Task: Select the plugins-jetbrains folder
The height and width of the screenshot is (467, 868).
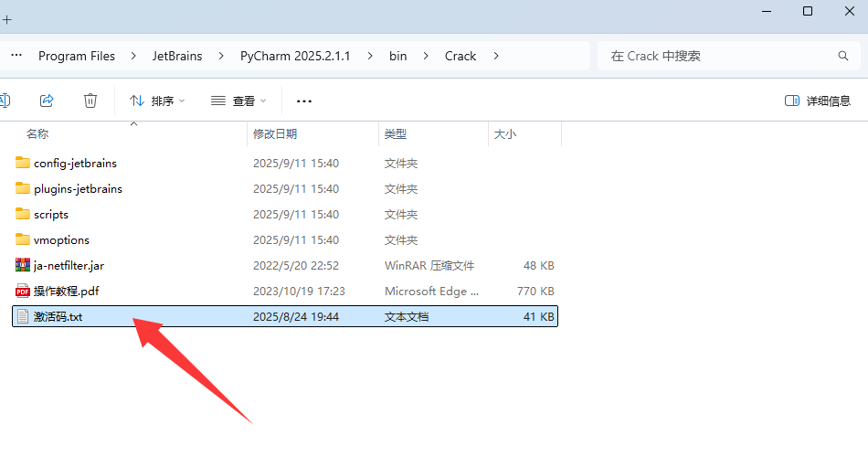Action: coord(285,188)
